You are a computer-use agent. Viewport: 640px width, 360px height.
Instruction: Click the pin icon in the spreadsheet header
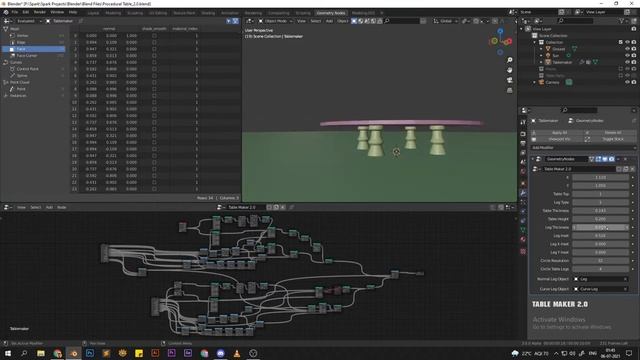coord(81,21)
